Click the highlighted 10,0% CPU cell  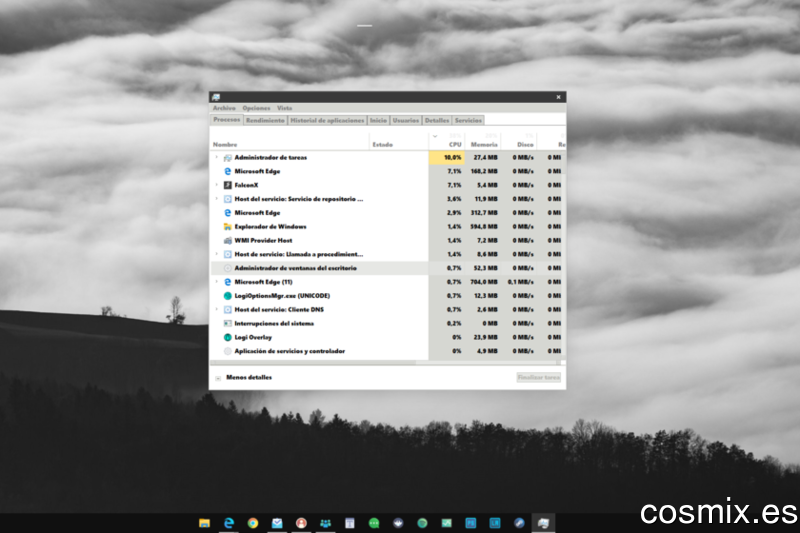[x=446, y=158]
